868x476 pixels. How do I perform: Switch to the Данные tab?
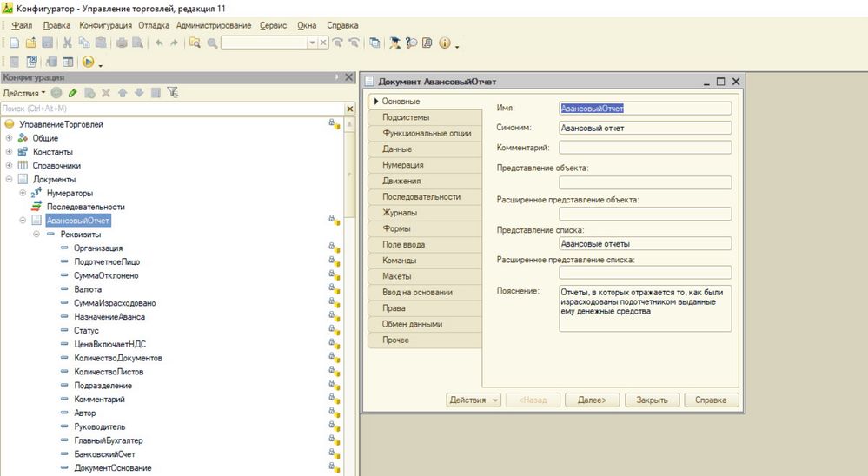pos(425,149)
